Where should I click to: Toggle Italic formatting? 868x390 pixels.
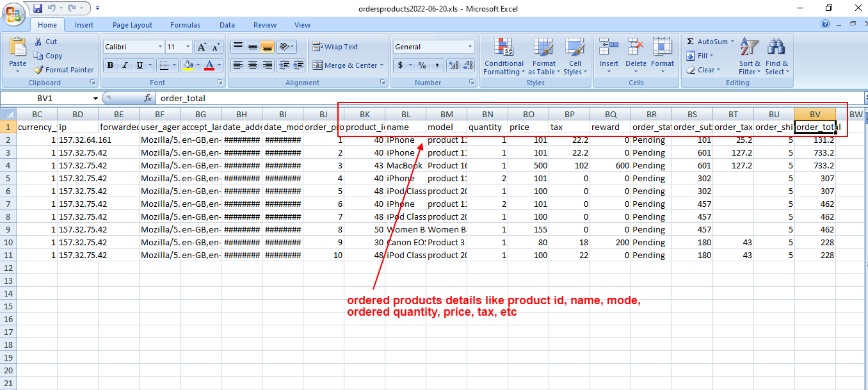click(125, 65)
